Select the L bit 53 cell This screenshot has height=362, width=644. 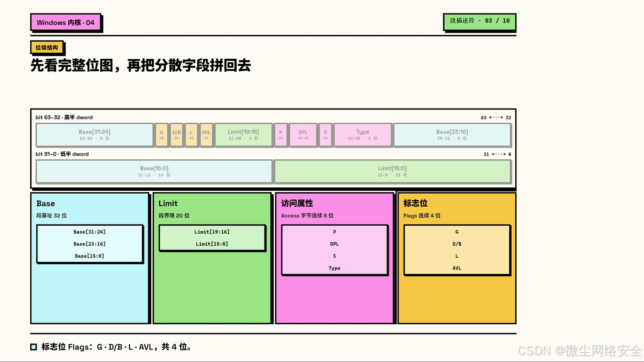click(191, 135)
